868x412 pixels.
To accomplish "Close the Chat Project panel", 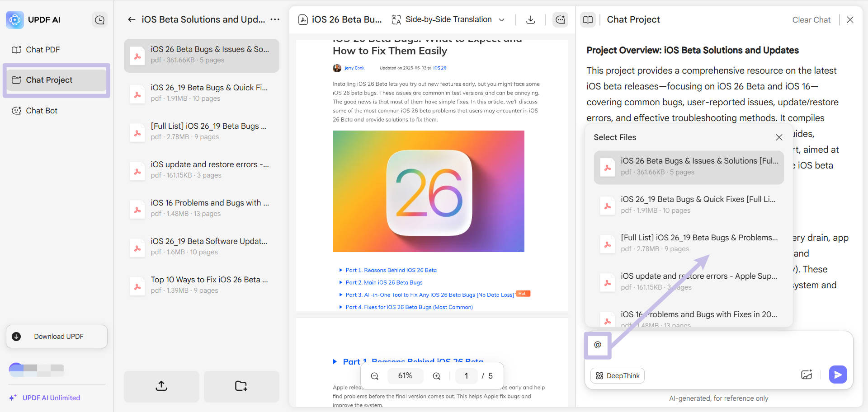I will point(850,20).
